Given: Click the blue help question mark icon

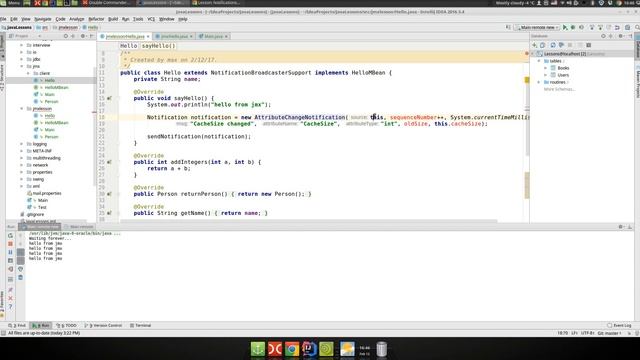Looking at the screenshot, I should (10, 307).
